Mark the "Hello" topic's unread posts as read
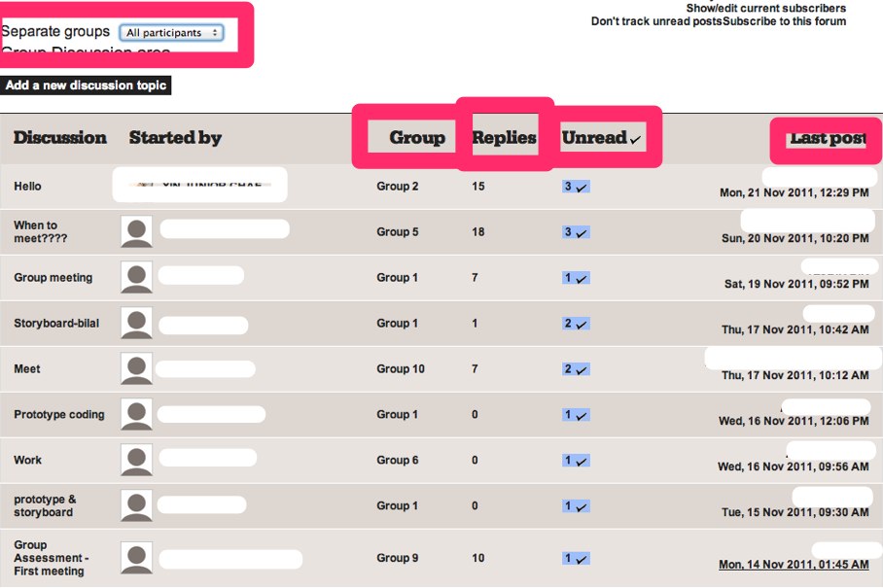The width and height of the screenshot is (883, 588). pos(586,187)
